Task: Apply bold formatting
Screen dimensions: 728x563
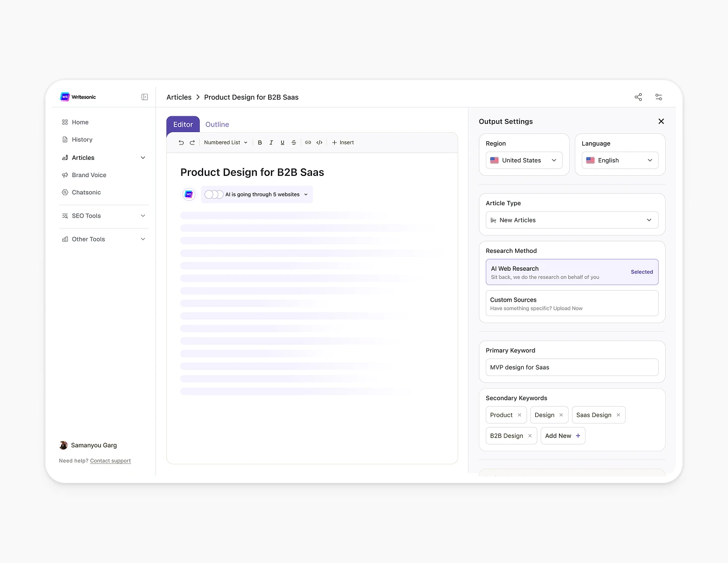Action: (260, 142)
